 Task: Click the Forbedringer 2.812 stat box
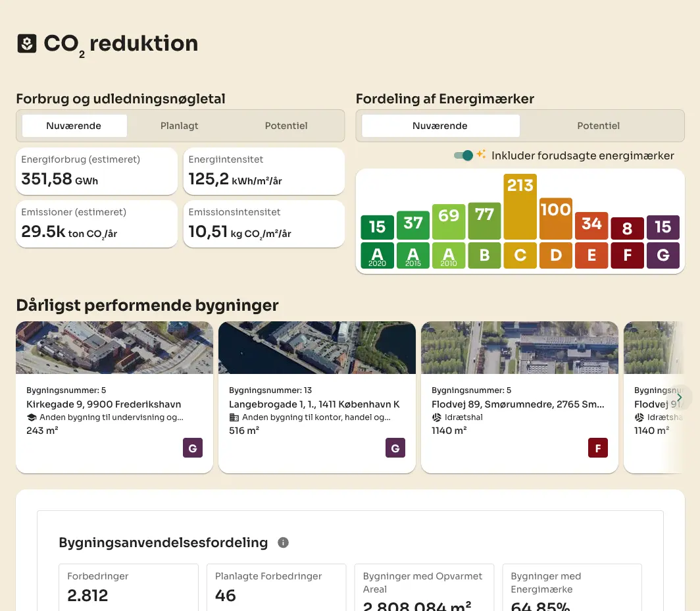[x=128, y=587]
